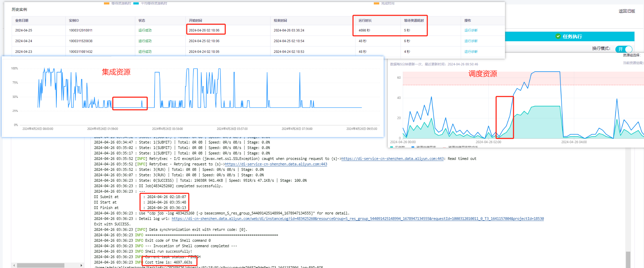Screen dimensions: 644x268
Task: Click 运行成功 status in the 2024-04-24 row
Action: coord(145,41)
